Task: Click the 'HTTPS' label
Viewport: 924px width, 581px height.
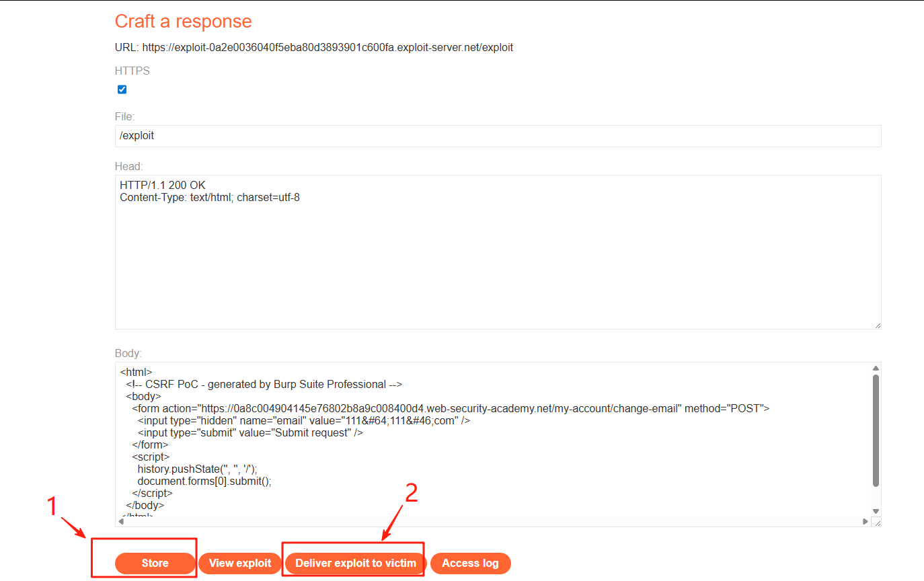Action: pos(132,71)
